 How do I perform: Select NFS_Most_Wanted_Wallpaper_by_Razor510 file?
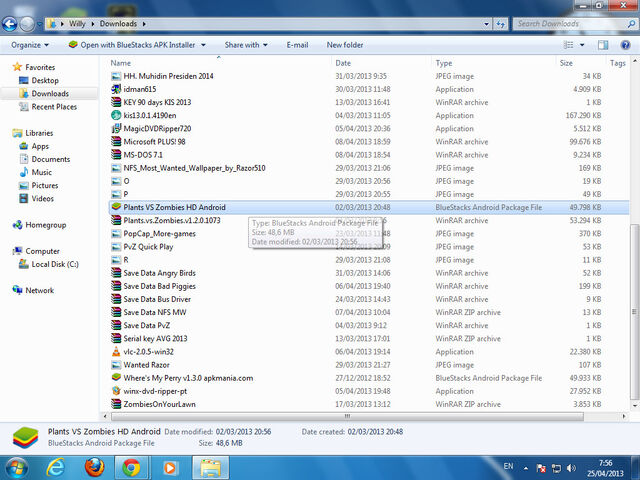coord(194,168)
